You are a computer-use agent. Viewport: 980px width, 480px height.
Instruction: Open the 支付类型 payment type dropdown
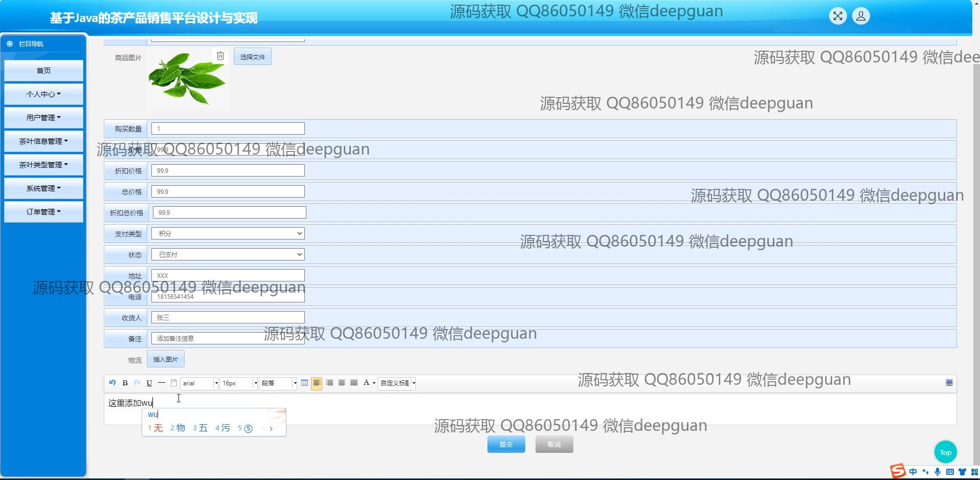(228, 233)
